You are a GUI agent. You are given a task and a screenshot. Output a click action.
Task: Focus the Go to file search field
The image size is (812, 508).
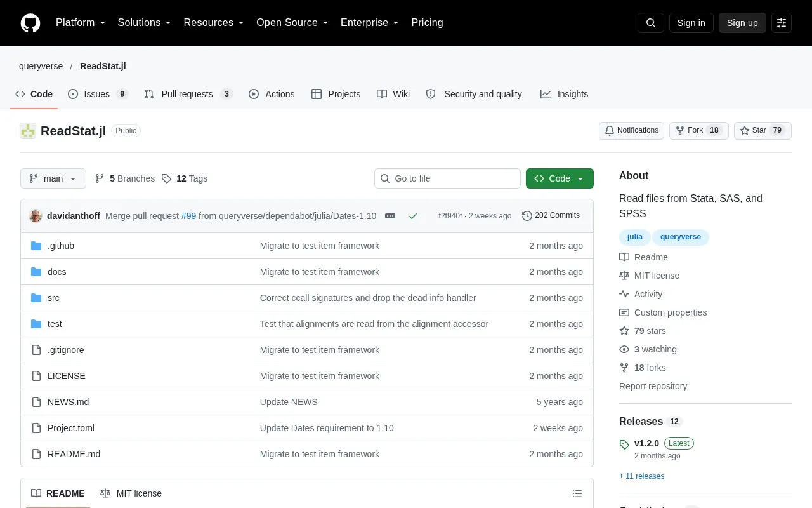click(x=447, y=178)
